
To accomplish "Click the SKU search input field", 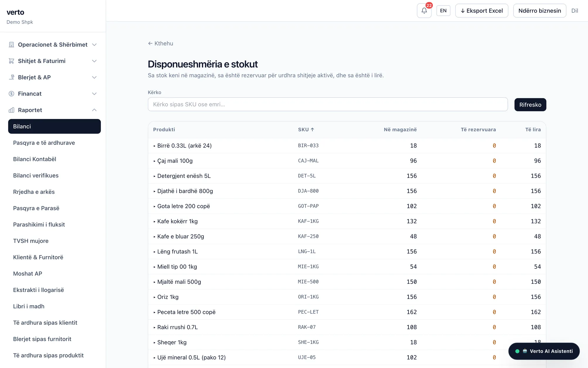I will tap(328, 105).
